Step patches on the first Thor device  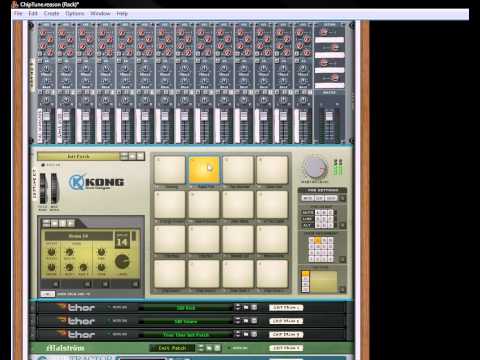pos(238,307)
